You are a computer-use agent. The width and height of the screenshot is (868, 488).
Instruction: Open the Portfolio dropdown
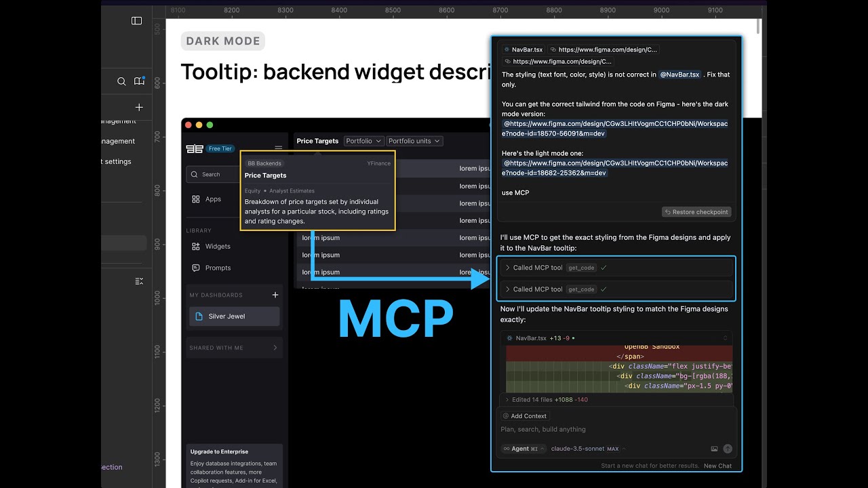(363, 141)
